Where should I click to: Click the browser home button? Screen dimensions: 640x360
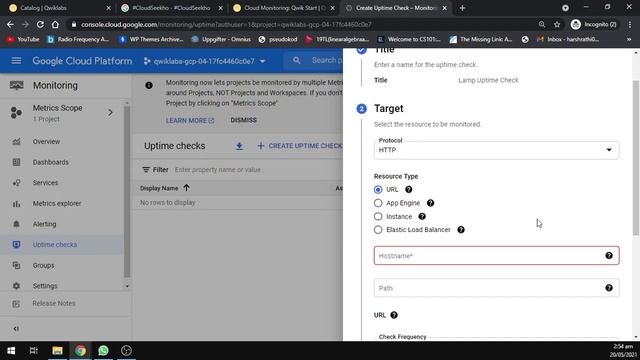point(55,24)
